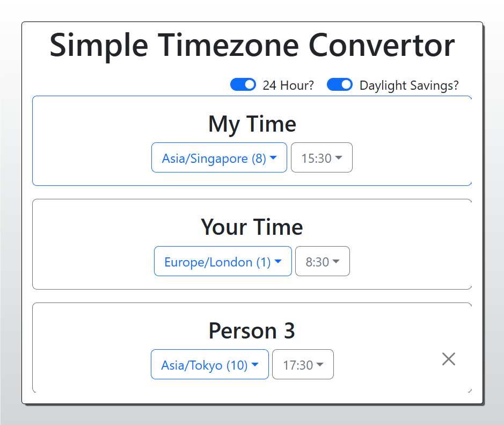Open the Asia/Tokyo (10) timezone dropdown
504x425 pixels.
click(x=209, y=364)
